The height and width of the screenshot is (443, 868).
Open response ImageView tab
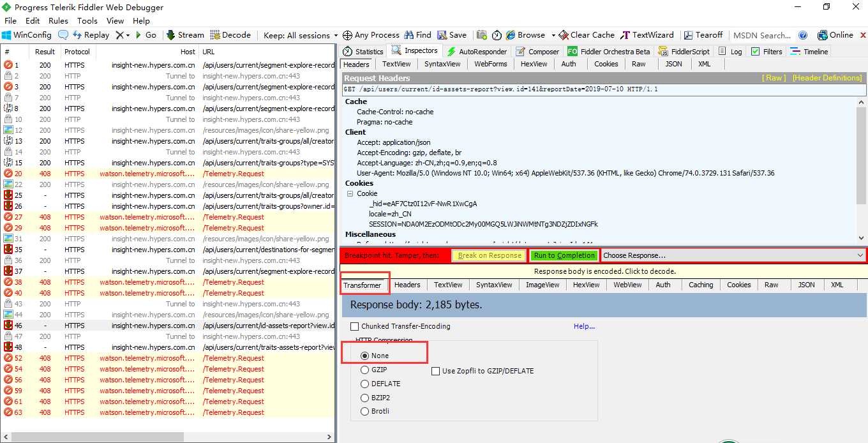tap(542, 285)
